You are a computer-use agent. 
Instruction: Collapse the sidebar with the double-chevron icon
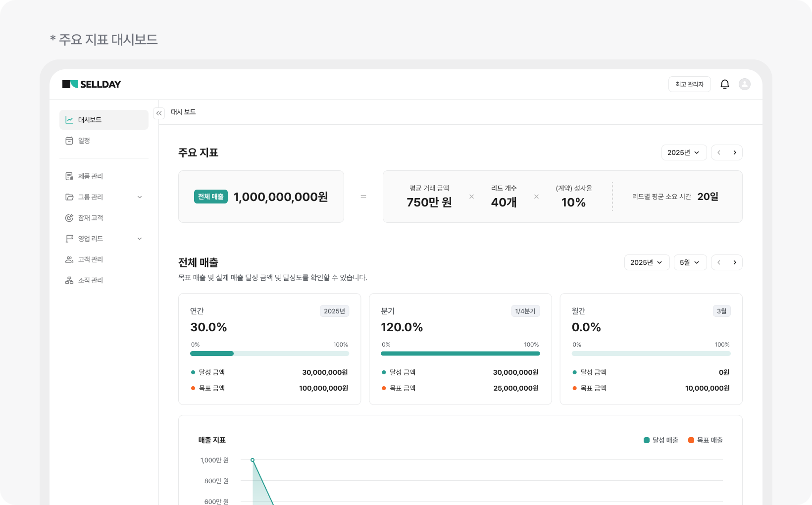(x=159, y=113)
